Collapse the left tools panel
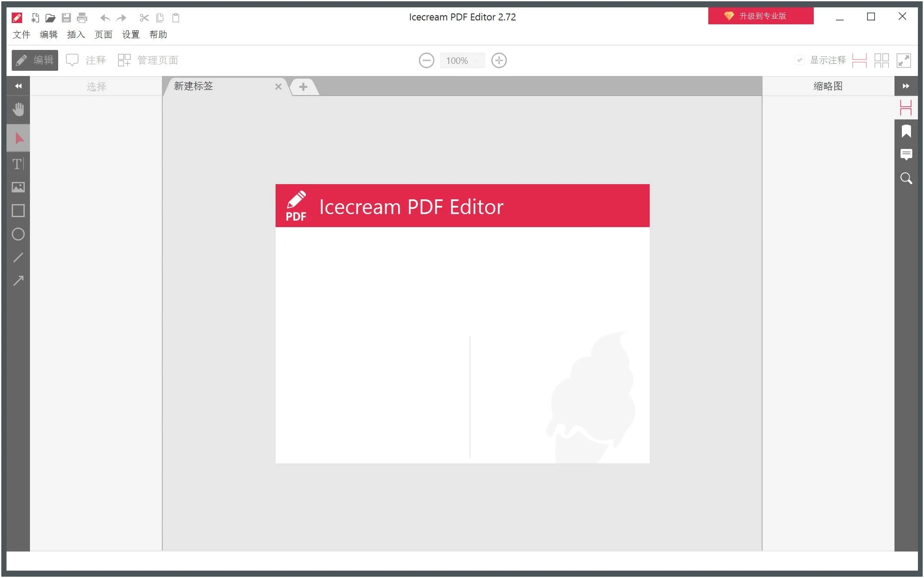Viewport: 924px width, 578px height. coord(18,86)
